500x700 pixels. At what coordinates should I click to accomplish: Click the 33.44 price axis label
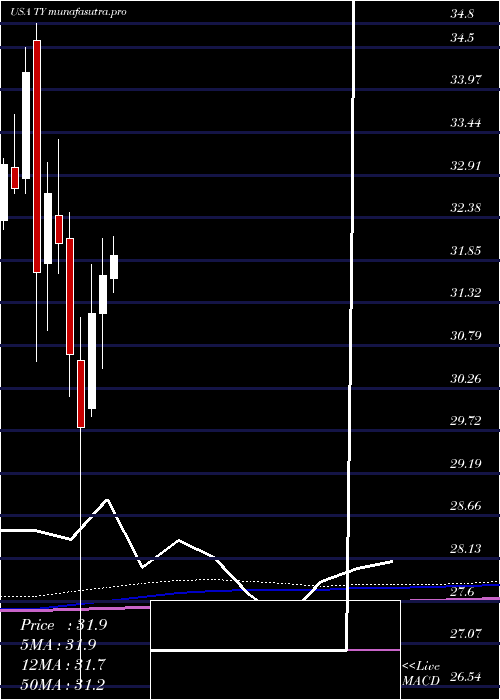point(466,123)
